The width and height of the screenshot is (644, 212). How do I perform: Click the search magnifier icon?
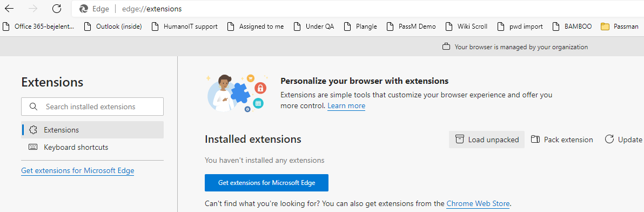(33, 107)
